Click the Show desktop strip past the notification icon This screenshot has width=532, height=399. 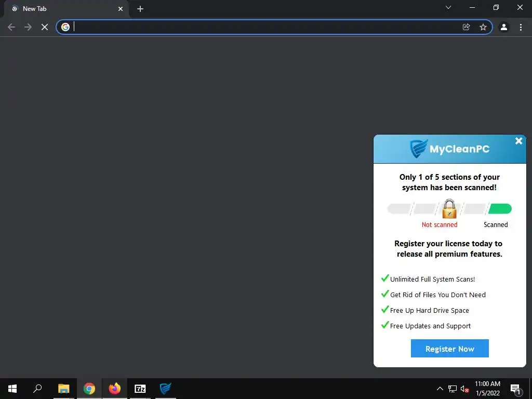(x=530, y=389)
